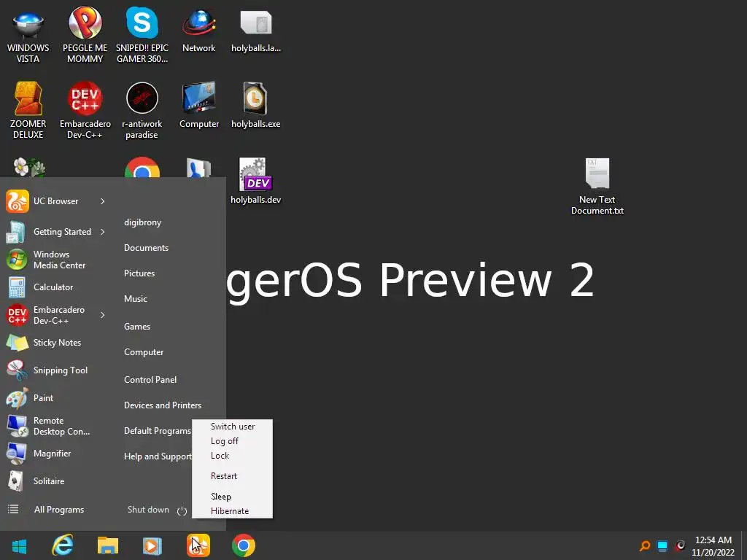Choose Sleep from power menu
Viewport: 747px width, 560px height.
tap(233, 496)
